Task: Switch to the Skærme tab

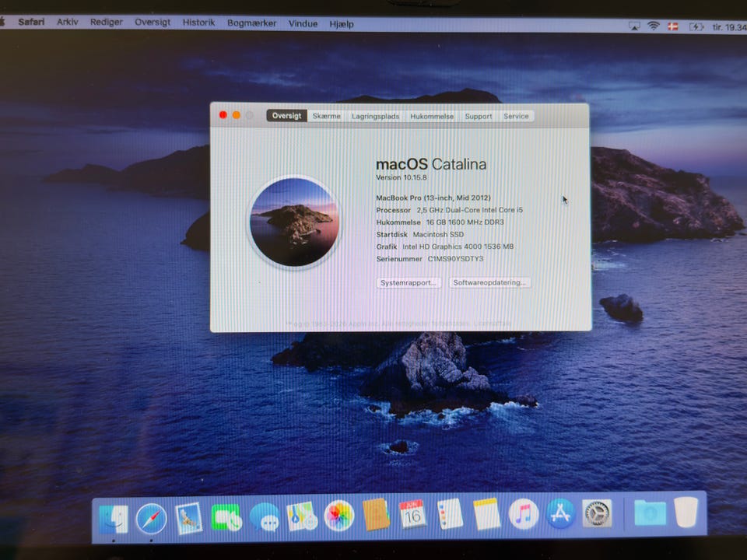Action: (x=326, y=116)
